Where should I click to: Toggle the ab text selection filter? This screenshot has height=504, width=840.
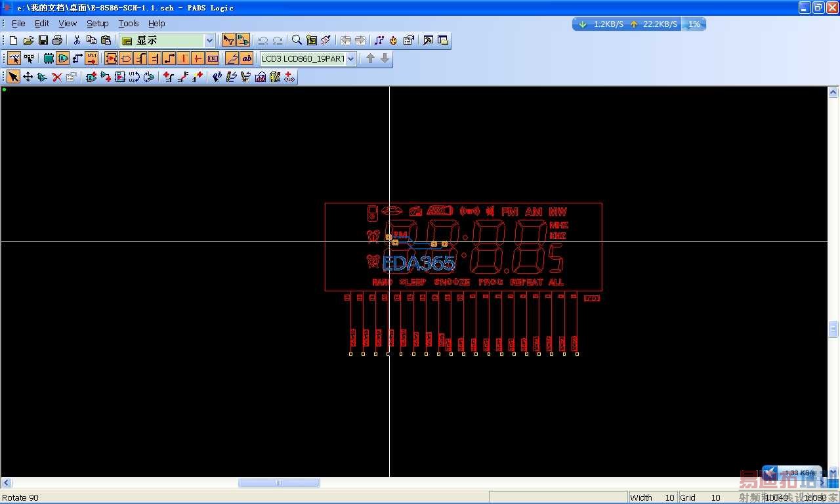click(x=247, y=58)
